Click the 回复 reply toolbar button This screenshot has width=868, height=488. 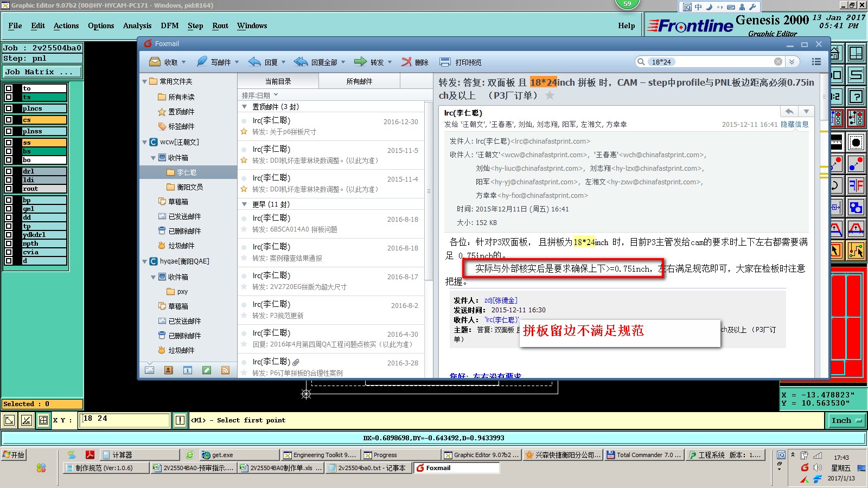[x=263, y=62]
